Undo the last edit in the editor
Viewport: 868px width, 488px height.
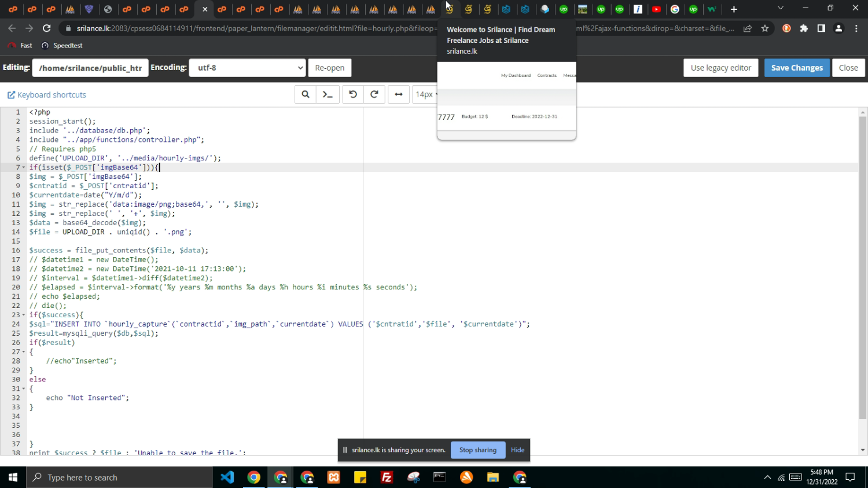pyautogui.click(x=353, y=94)
